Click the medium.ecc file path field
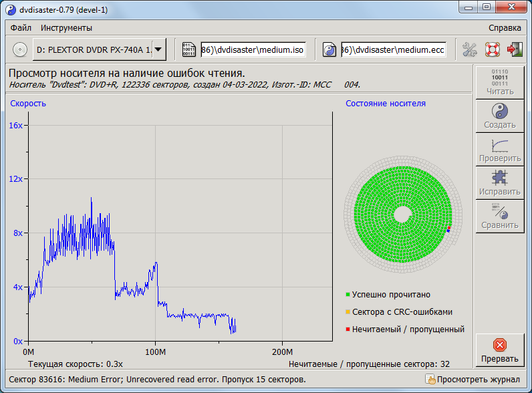The height and width of the screenshot is (393, 532). click(x=393, y=49)
